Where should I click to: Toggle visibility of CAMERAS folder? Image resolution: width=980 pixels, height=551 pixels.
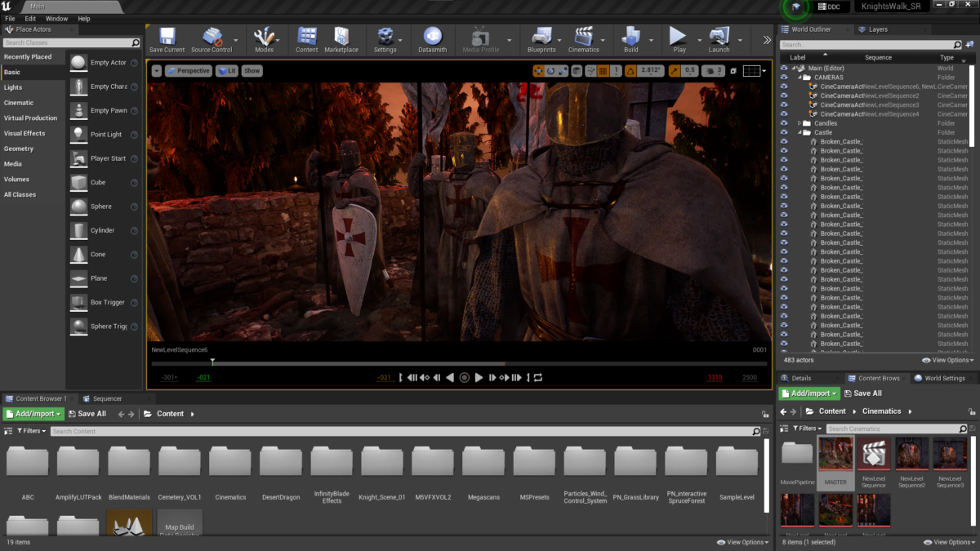click(784, 78)
